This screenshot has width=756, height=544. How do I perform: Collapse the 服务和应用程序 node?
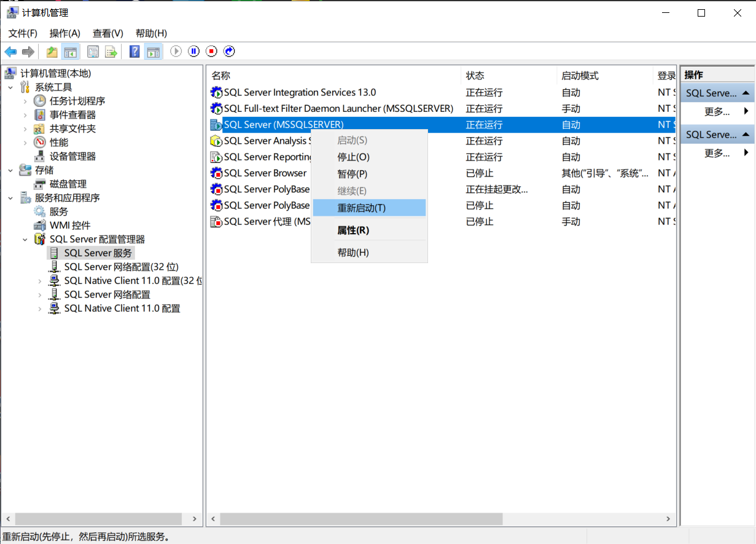point(10,198)
